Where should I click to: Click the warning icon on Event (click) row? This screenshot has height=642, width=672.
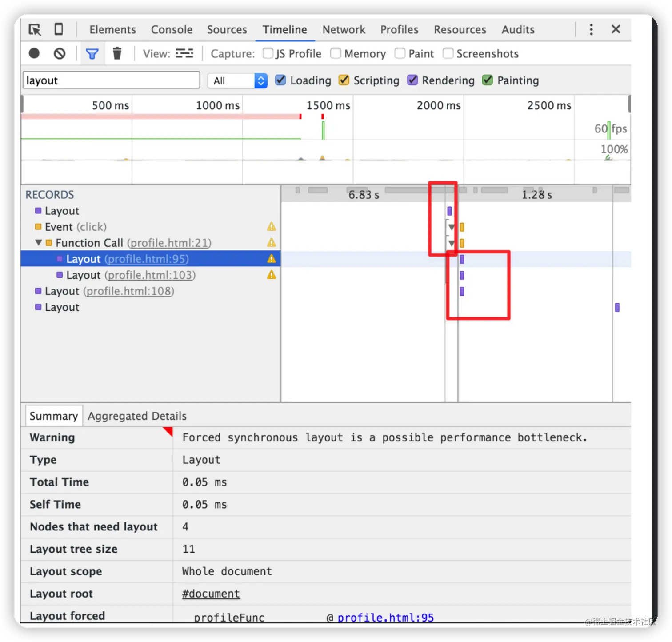coord(272,227)
